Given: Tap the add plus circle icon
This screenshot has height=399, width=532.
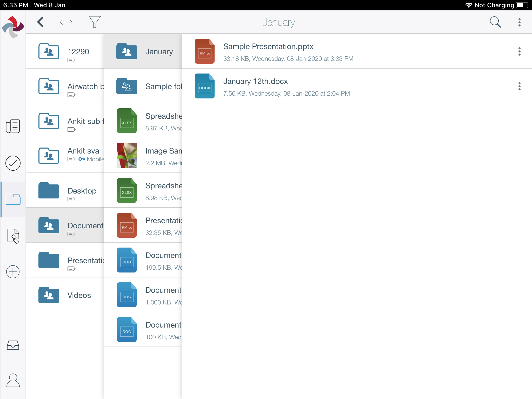Looking at the screenshot, I should click(13, 272).
